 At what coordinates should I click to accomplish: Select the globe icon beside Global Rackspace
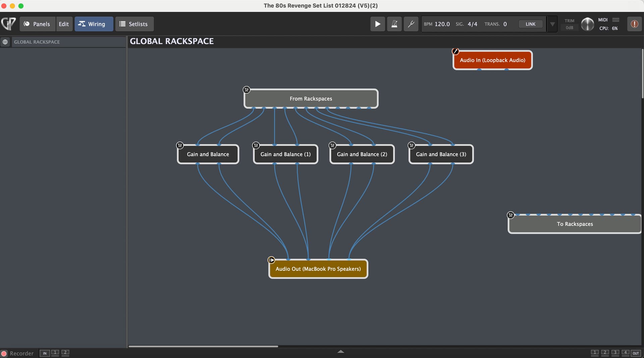point(5,42)
